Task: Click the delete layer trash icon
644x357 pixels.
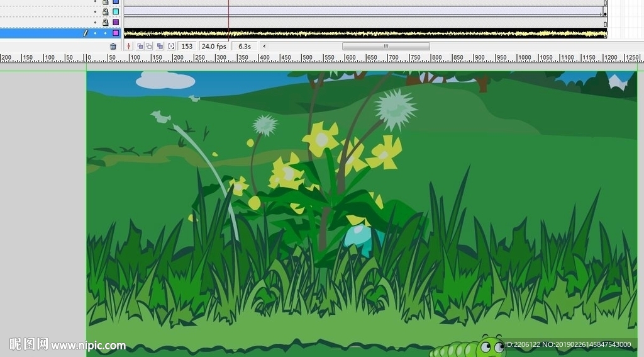Action: [113, 46]
